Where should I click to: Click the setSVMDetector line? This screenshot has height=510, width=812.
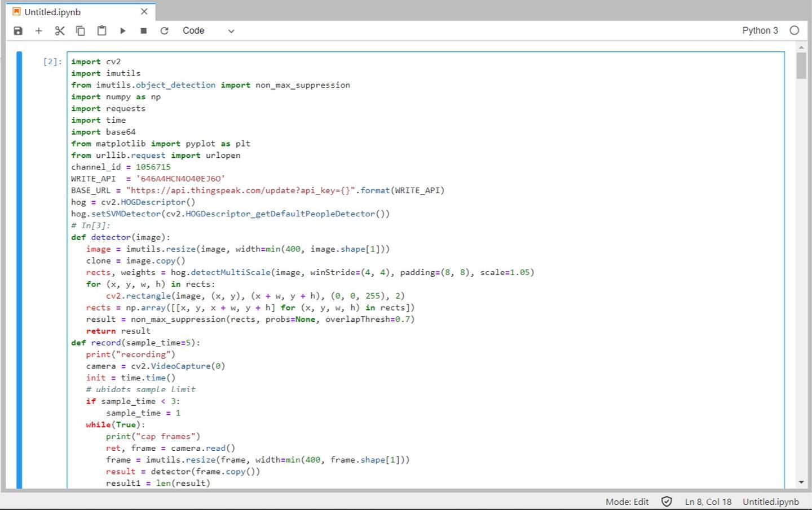pos(230,214)
